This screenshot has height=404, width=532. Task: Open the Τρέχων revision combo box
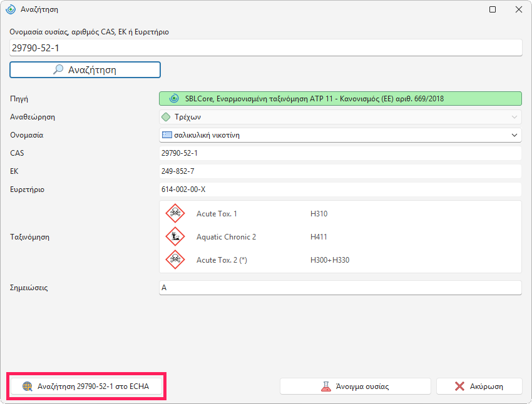point(340,117)
